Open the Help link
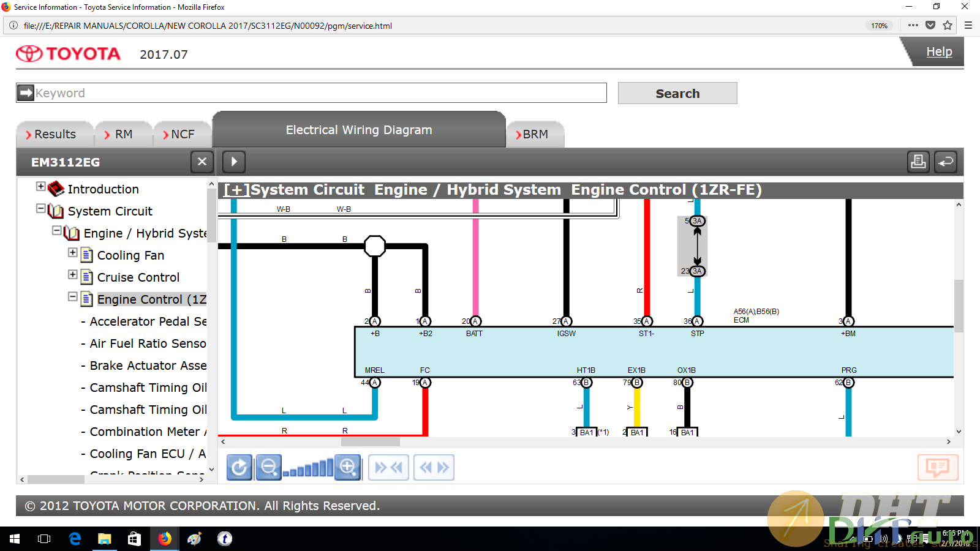The image size is (980, 551). [x=938, y=52]
